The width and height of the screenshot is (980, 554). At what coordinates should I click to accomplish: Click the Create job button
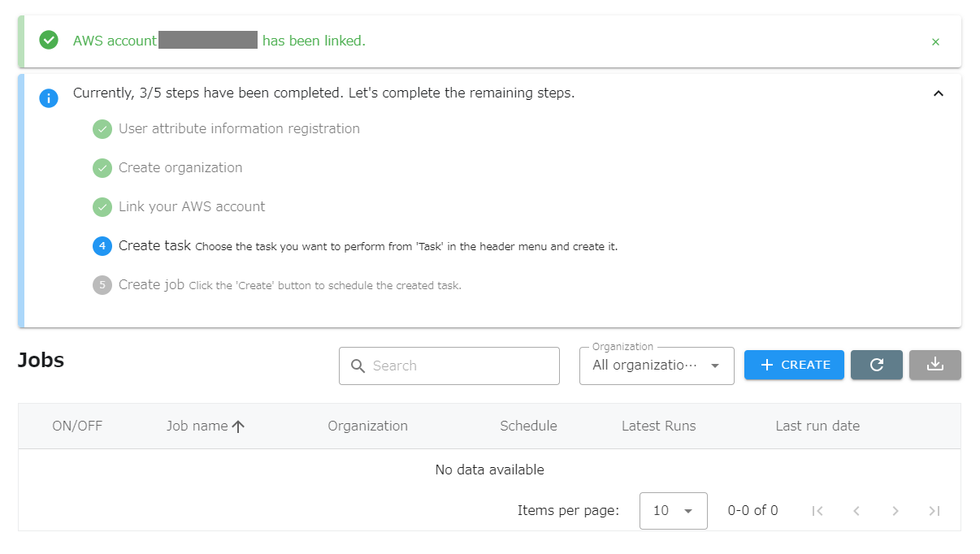794,365
